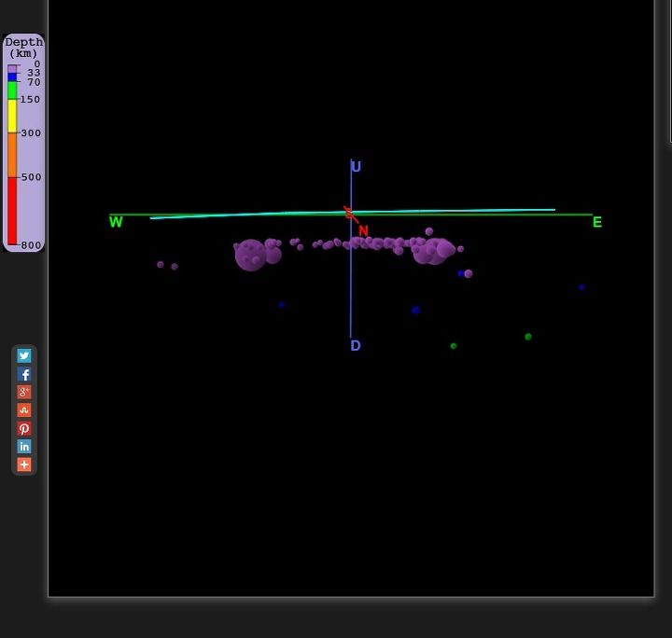This screenshot has width=672, height=638.
Task: Click the green W axis label
Action: tap(116, 222)
